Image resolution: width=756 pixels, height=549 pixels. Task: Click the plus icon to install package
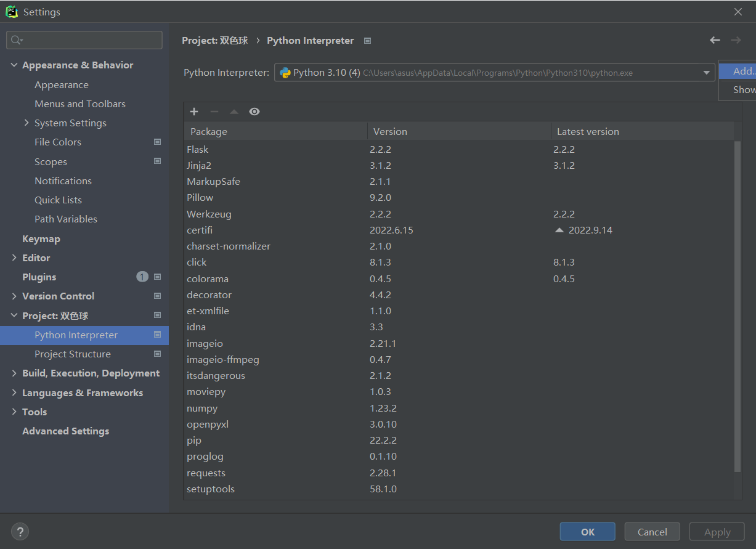pyautogui.click(x=194, y=112)
